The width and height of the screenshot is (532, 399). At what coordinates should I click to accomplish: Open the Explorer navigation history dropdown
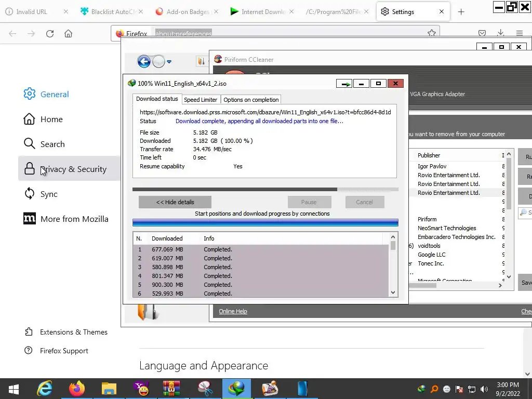(x=169, y=62)
